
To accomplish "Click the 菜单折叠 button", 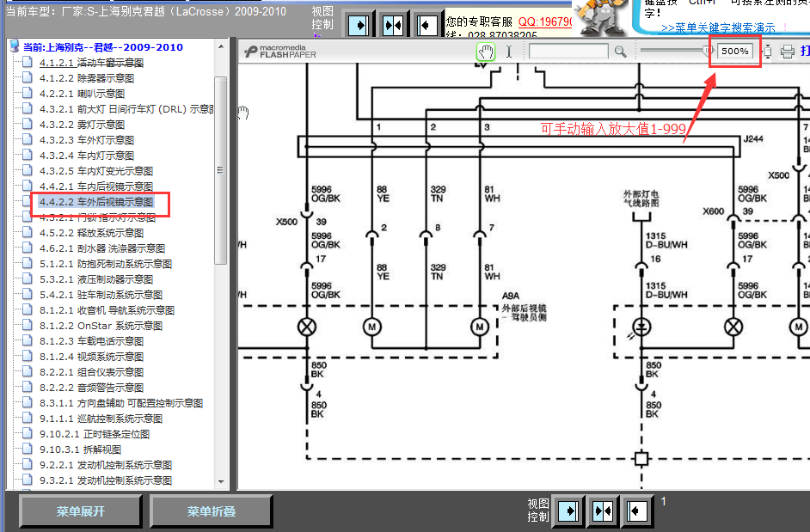I will point(212,511).
